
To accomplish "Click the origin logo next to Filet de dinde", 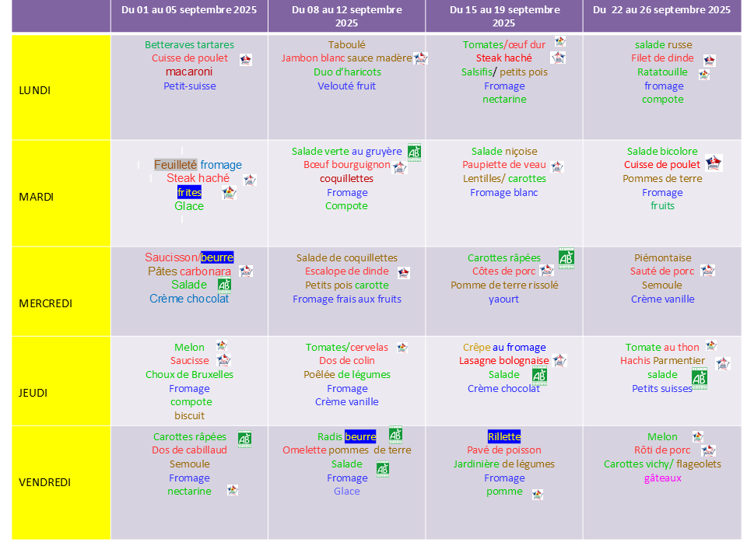I will click(709, 60).
